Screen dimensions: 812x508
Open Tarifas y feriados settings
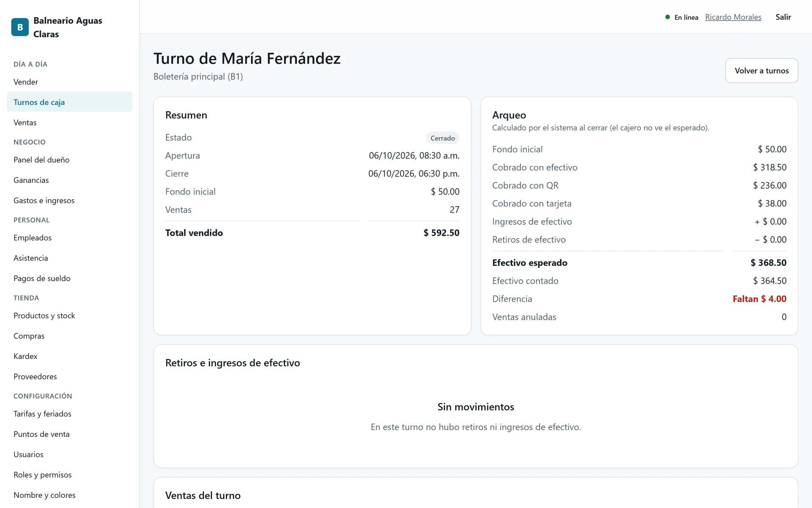(x=69, y=414)
